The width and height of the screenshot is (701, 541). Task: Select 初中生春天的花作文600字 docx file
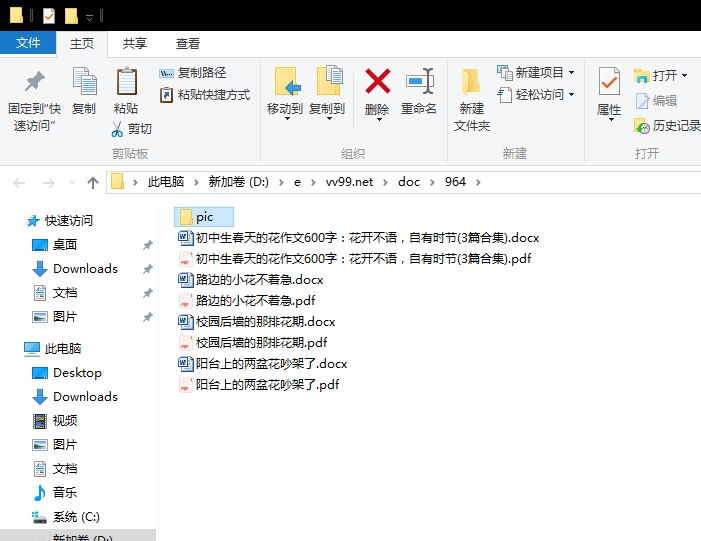(x=359, y=237)
